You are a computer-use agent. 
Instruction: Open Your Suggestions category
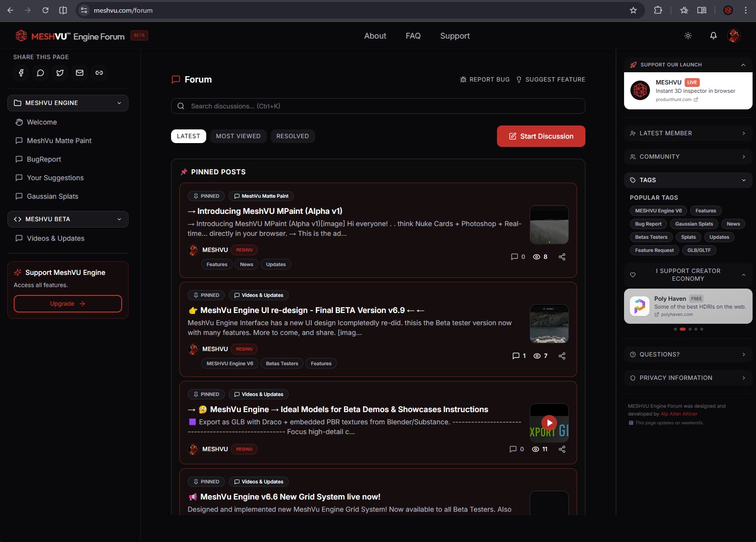(x=68, y=178)
